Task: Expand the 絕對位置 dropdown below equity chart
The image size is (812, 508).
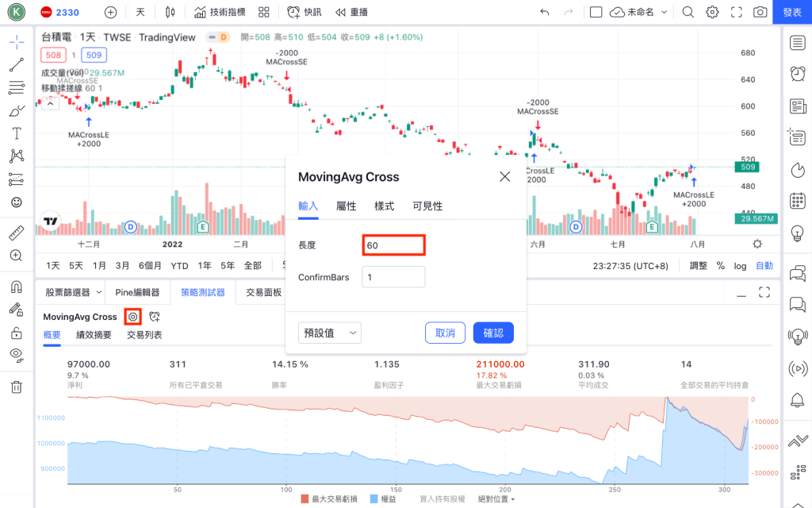Action: point(496,499)
